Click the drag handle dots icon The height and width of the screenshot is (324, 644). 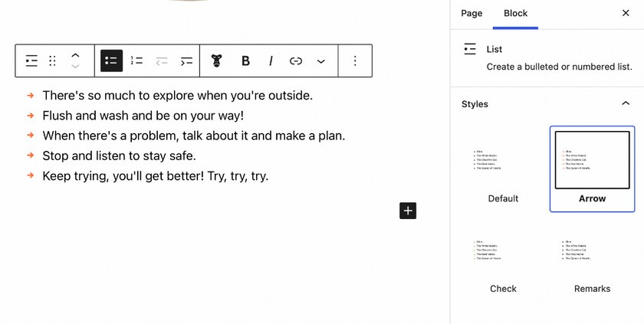(52, 61)
